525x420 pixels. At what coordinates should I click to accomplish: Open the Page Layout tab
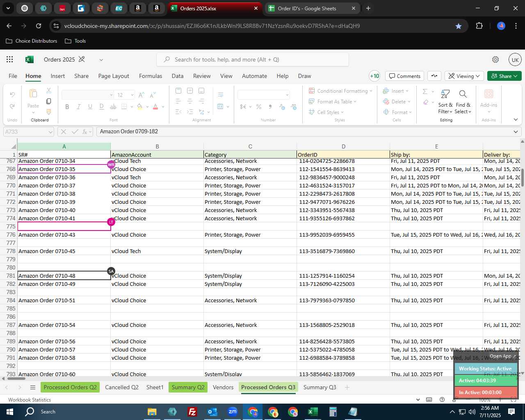tap(114, 76)
